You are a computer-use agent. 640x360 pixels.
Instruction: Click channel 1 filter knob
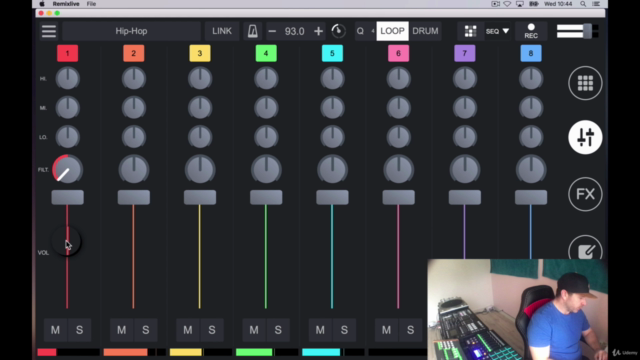click(x=67, y=169)
